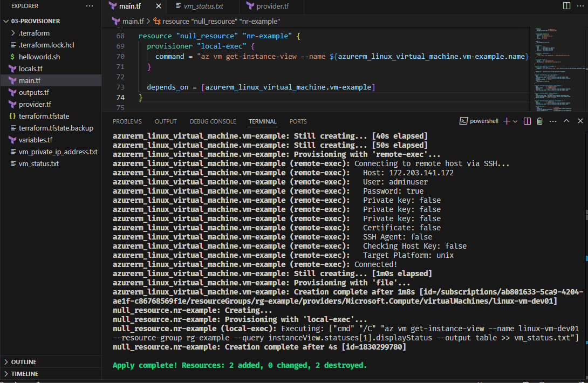Open editor more actions ellipsis

(580, 5)
